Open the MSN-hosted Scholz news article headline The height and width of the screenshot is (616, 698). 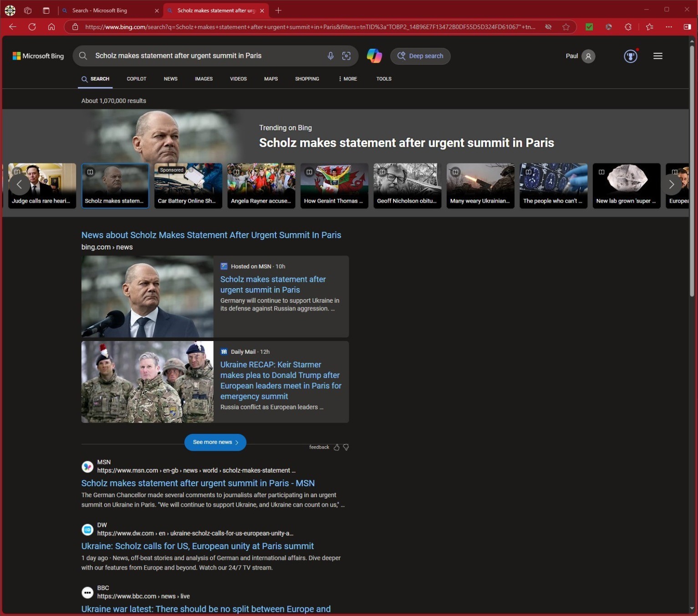[273, 285]
